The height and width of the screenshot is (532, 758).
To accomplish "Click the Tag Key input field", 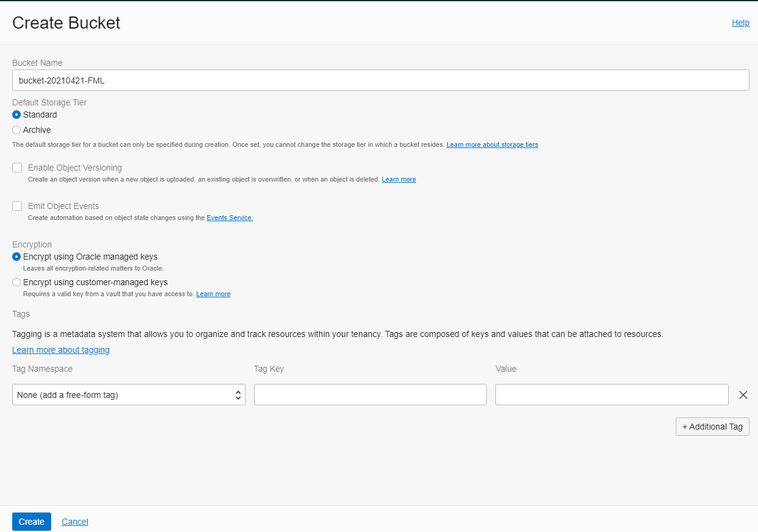I will click(x=370, y=395).
